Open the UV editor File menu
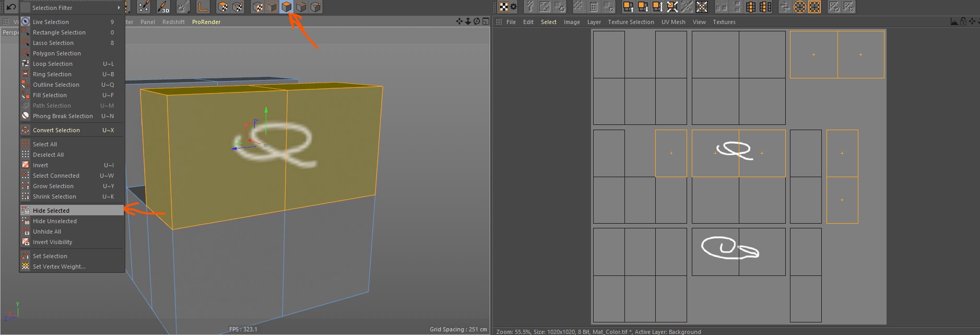The image size is (980, 335). click(x=511, y=22)
